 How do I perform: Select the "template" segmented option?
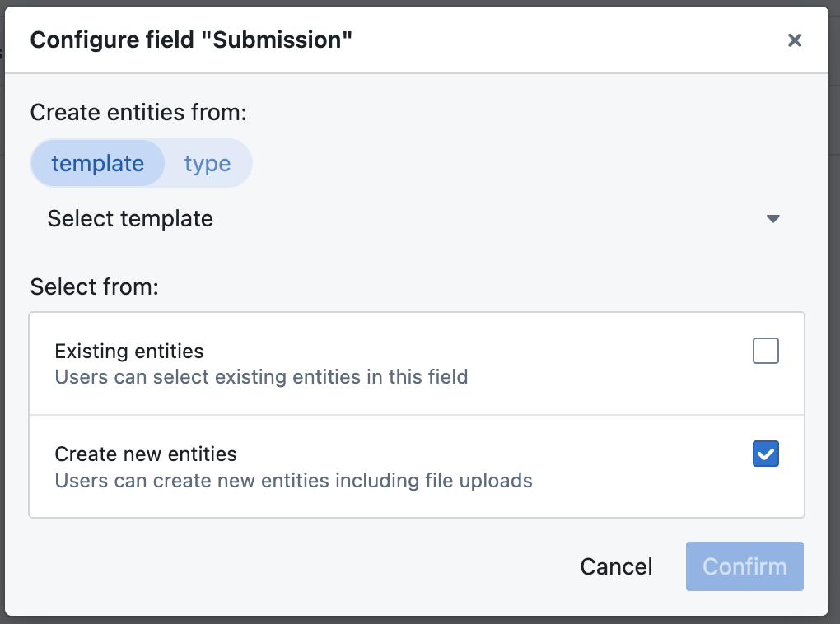coord(97,163)
